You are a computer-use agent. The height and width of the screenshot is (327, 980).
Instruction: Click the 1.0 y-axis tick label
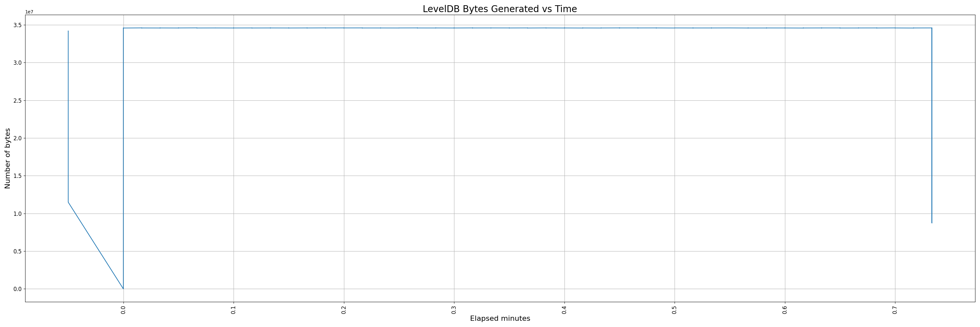(18, 214)
